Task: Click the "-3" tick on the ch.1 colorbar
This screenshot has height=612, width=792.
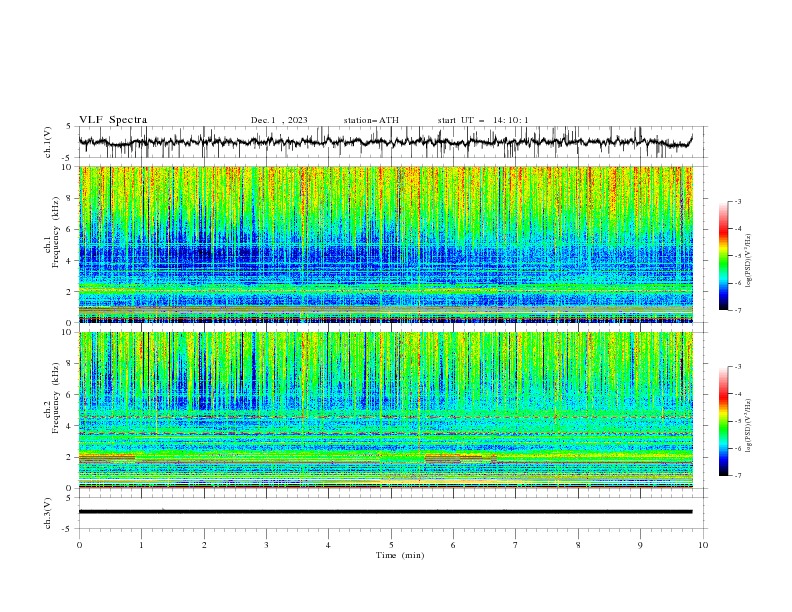Action: (737, 201)
